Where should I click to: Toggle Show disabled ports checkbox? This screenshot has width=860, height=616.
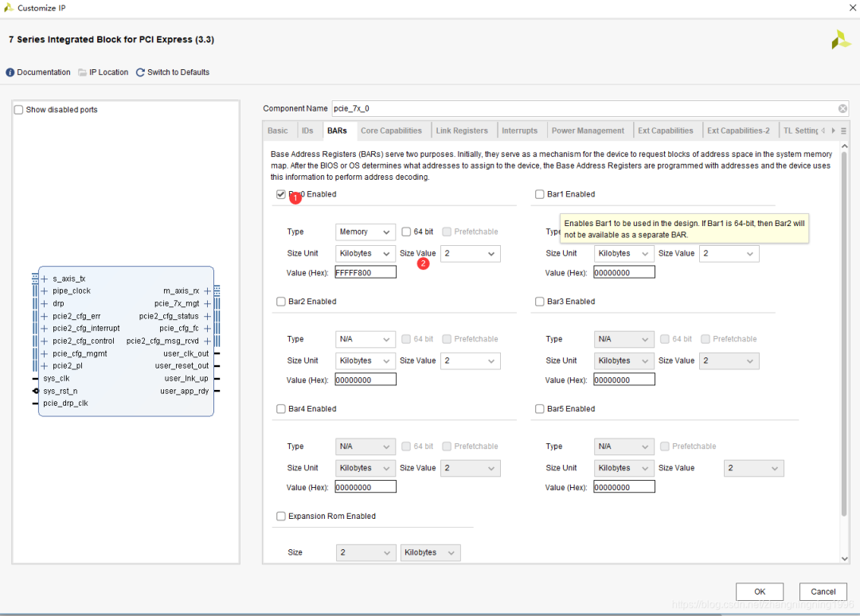click(x=18, y=110)
